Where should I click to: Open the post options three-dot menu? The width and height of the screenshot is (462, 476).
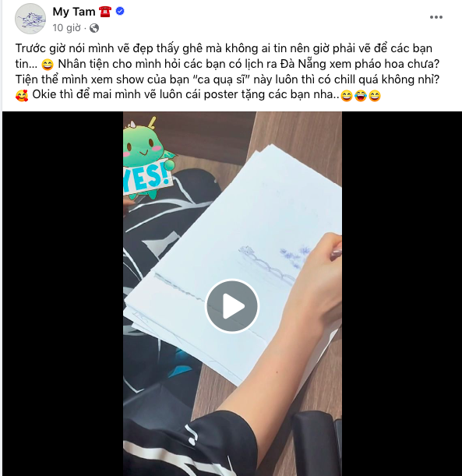click(436, 17)
